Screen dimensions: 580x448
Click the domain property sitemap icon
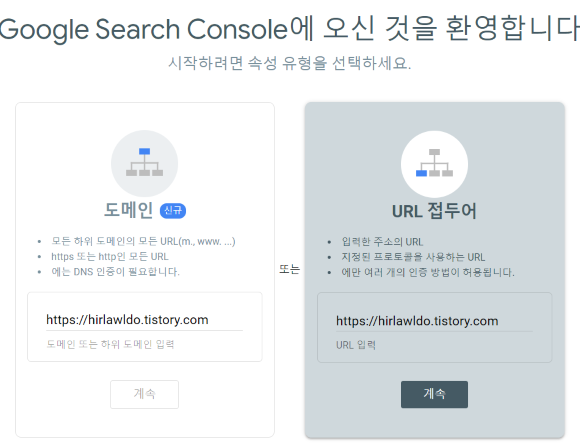tap(144, 163)
